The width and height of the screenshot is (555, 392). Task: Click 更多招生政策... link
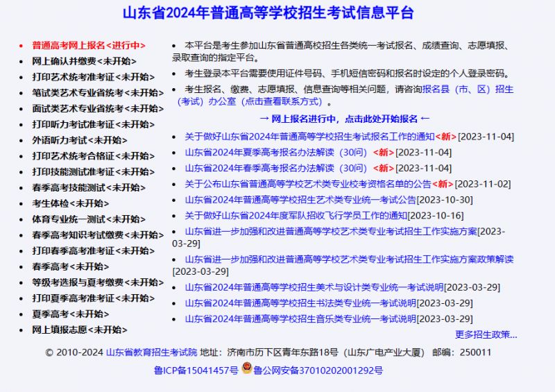[486, 334]
